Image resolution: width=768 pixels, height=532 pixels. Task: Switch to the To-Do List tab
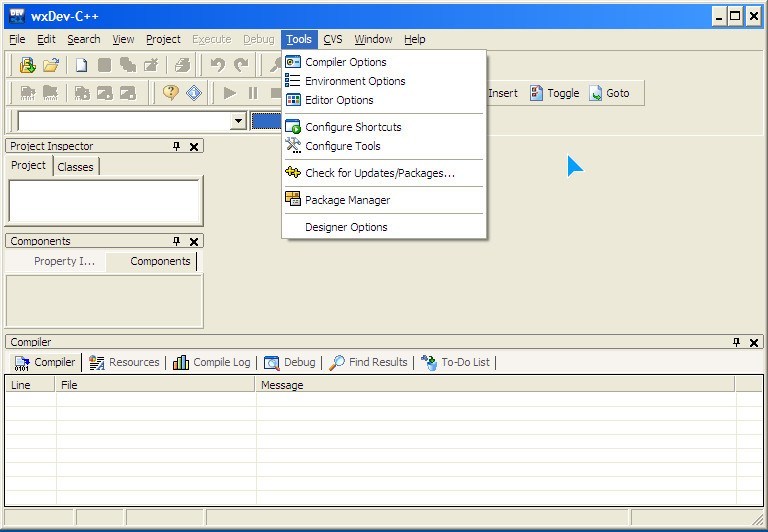(x=456, y=363)
